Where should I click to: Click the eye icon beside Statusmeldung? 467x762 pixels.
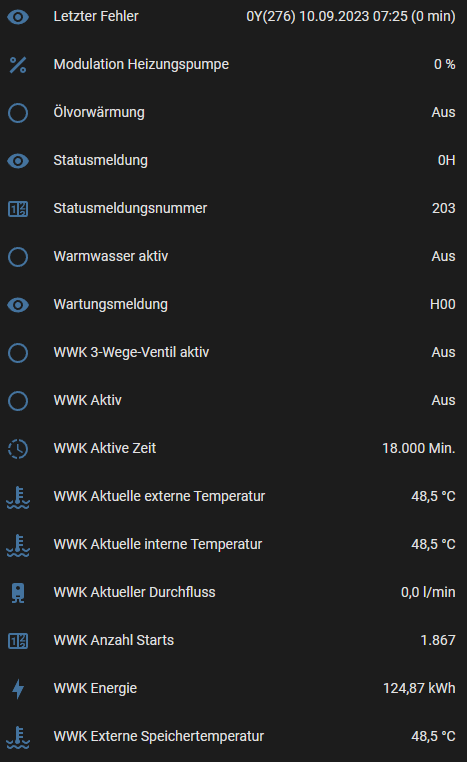tap(18, 161)
